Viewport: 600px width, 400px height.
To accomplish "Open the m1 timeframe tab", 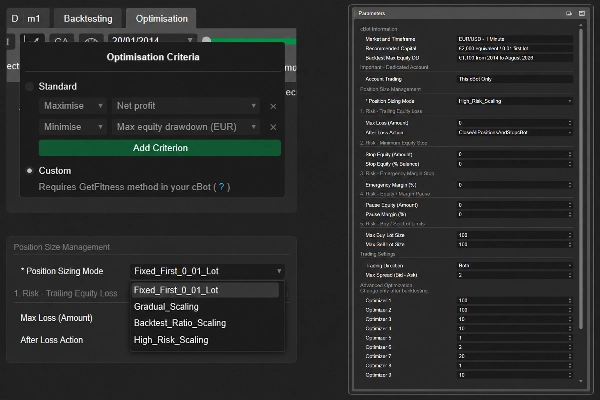I will [x=34, y=18].
